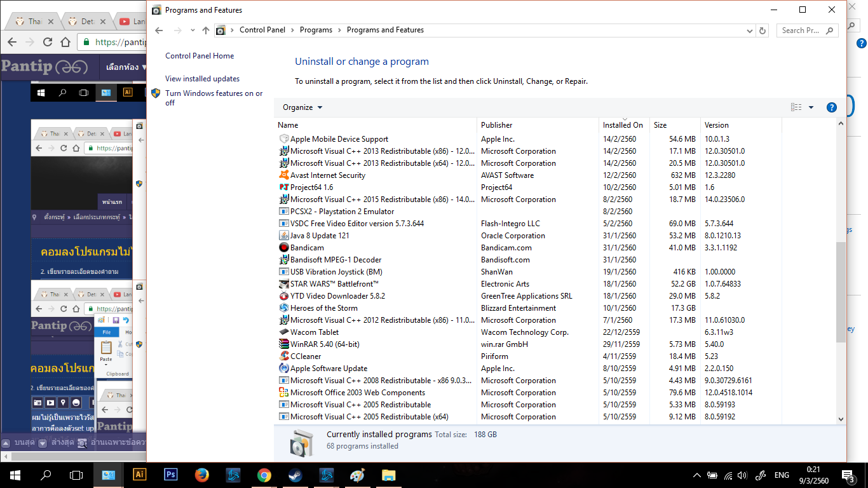Screen dimensions: 868x488
Task: Click the program list scroll down arrow
Action: [841, 418]
